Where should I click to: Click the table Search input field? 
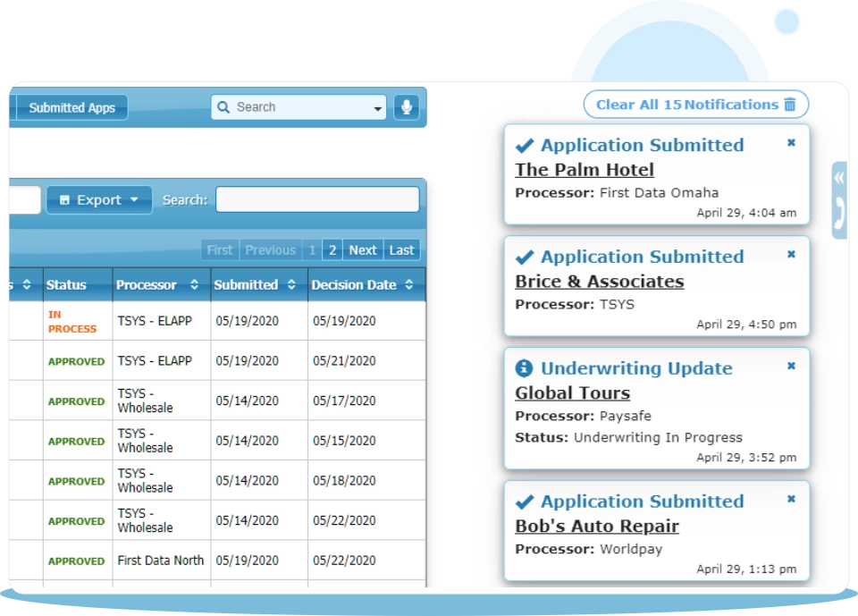[x=317, y=199]
